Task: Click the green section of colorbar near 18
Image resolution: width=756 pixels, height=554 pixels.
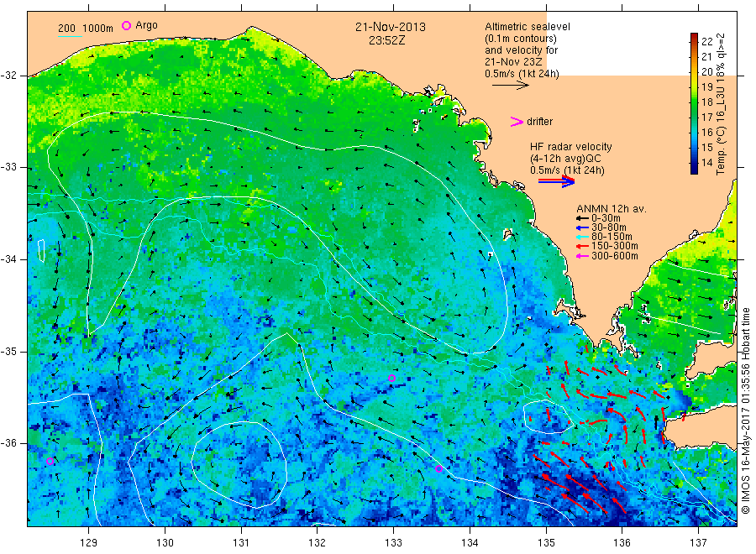Action: click(x=695, y=102)
